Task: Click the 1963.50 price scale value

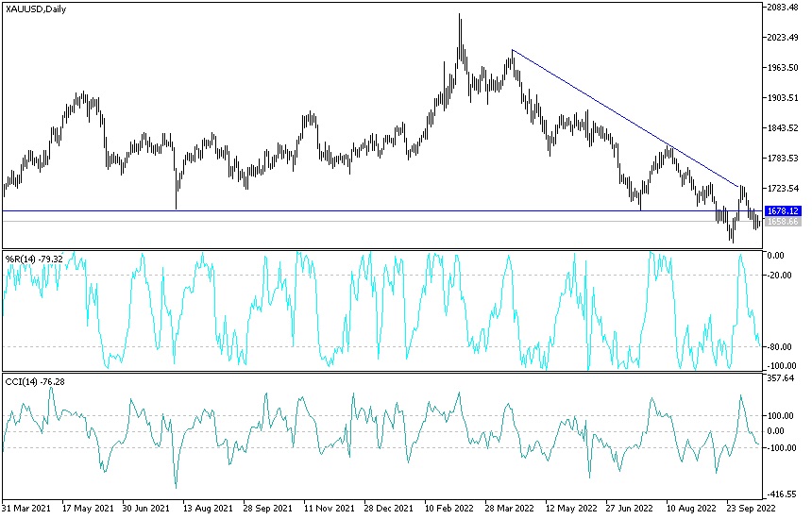Action: tap(783, 68)
